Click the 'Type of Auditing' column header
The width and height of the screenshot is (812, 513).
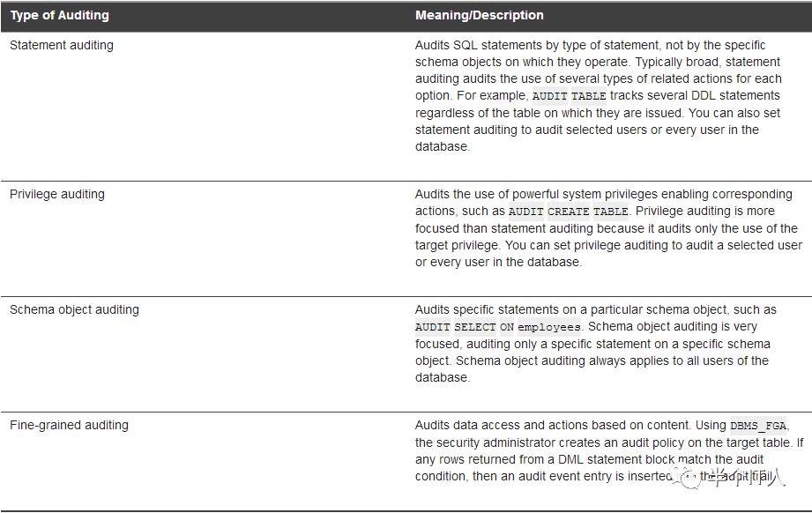[x=60, y=16]
